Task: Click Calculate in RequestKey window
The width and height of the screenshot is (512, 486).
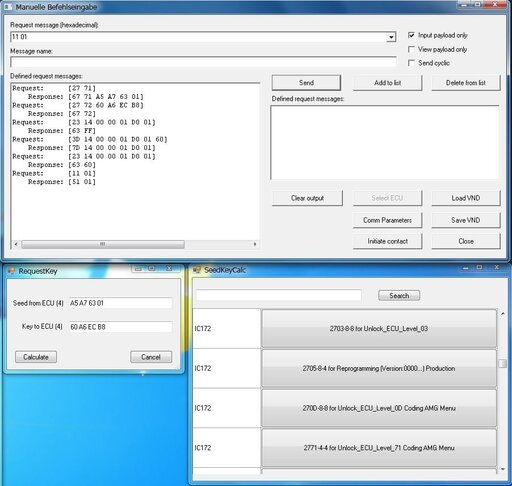Action: pos(36,357)
